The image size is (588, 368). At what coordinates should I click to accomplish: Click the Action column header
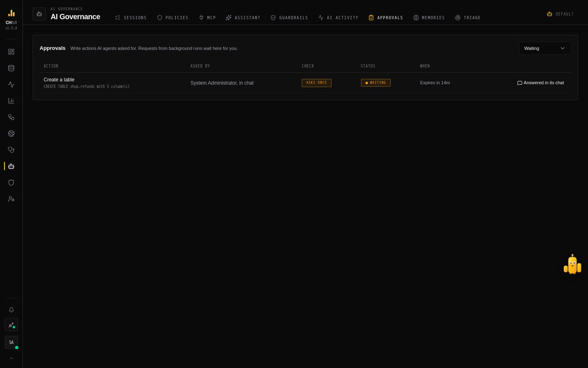click(51, 66)
